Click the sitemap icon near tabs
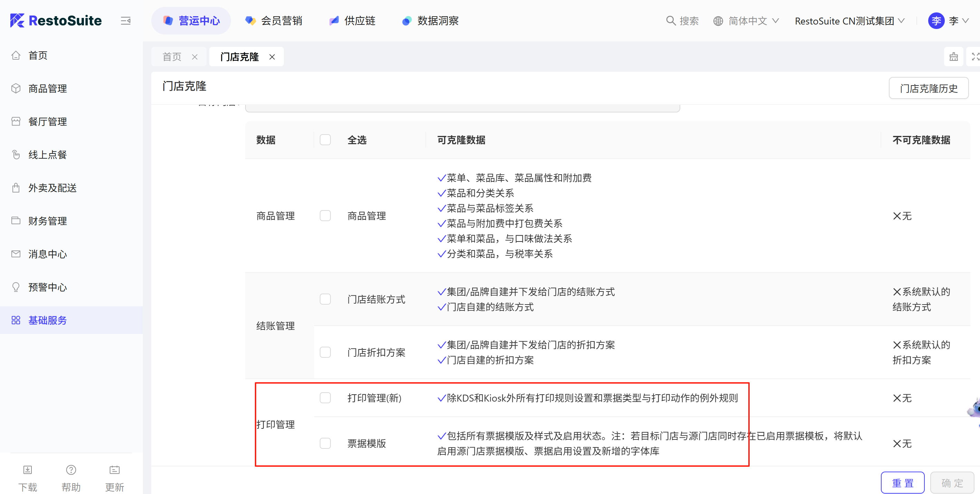 [954, 57]
